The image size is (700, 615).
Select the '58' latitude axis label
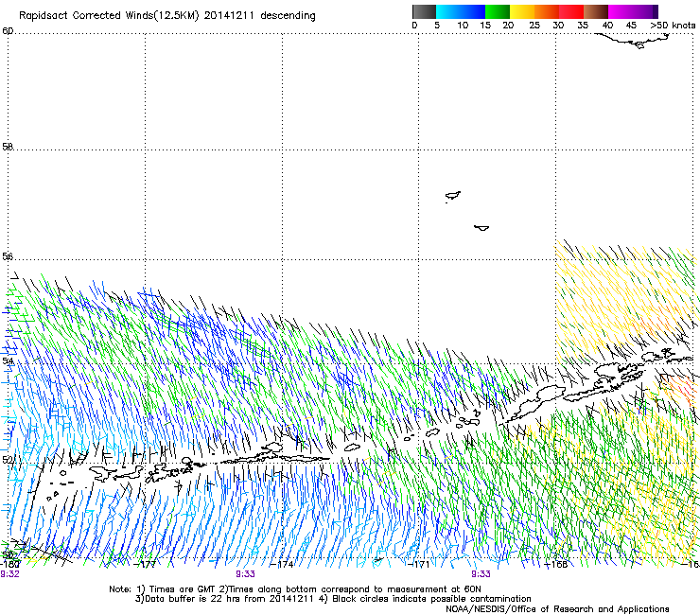pos(8,147)
